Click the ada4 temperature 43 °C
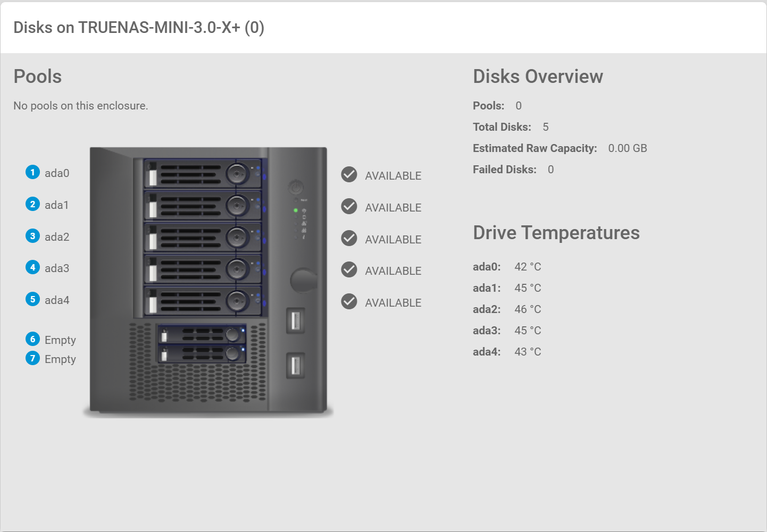 (528, 352)
